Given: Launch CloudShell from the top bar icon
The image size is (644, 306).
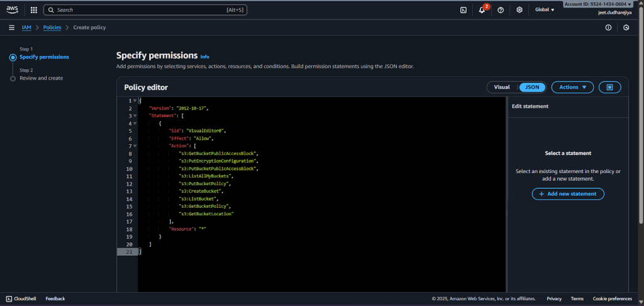Looking at the screenshot, I should 464,10.
